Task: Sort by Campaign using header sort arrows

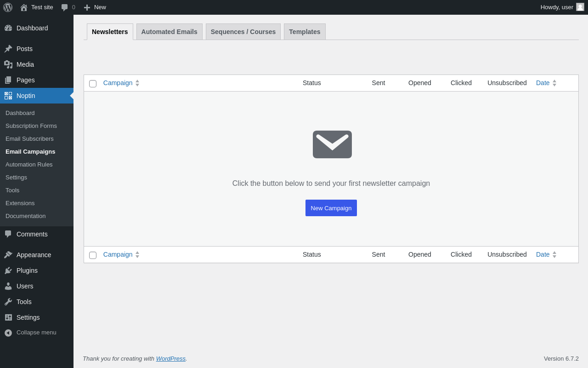Action: click(137, 83)
